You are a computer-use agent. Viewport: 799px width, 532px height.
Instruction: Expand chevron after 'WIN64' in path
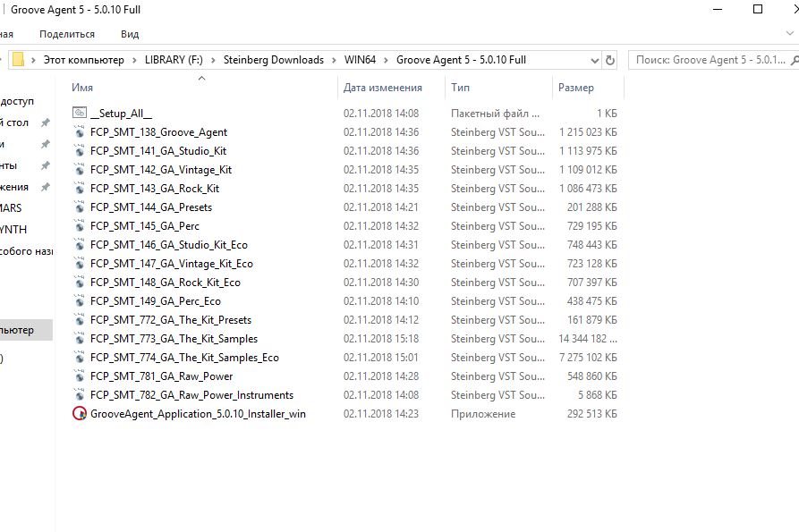click(x=386, y=60)
